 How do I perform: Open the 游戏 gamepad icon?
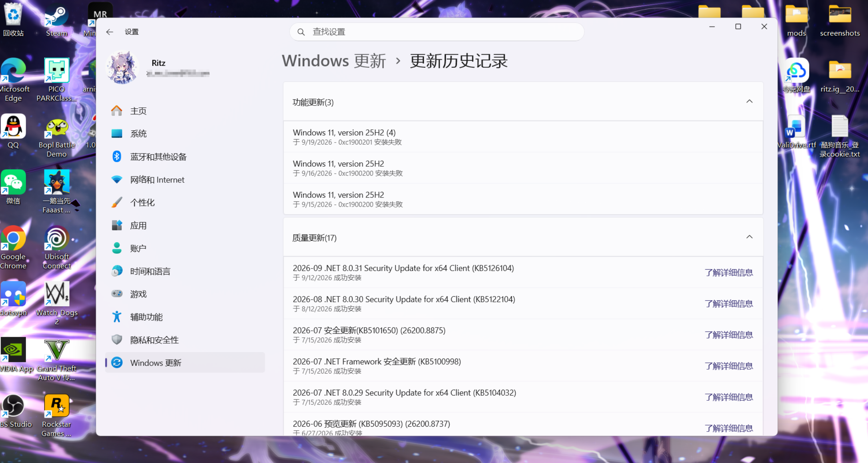click(117, 294)
